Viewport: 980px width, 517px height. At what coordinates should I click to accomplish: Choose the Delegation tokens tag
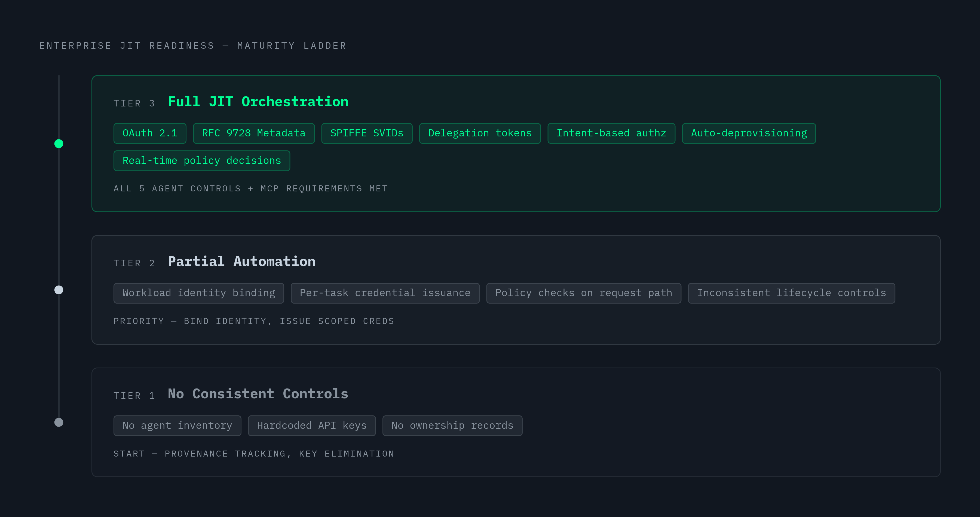pyautogui.click(x=480, y=133)
